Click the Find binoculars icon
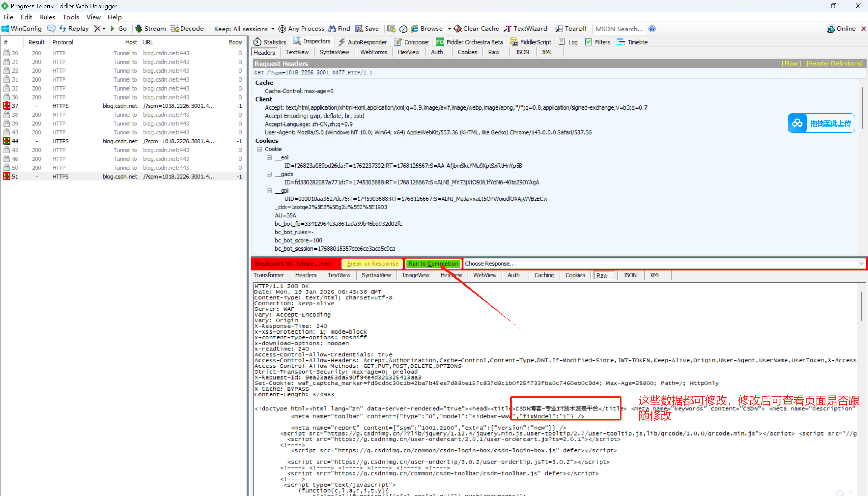Screen dimensions: 868x496 coord(332,29)
